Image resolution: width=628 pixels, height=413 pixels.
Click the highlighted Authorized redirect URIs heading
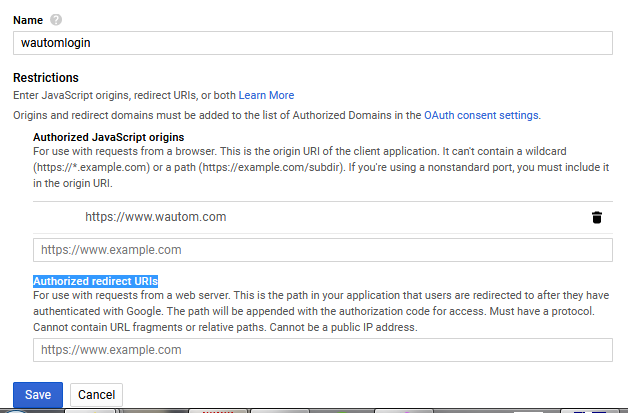[x=96, y=281]
